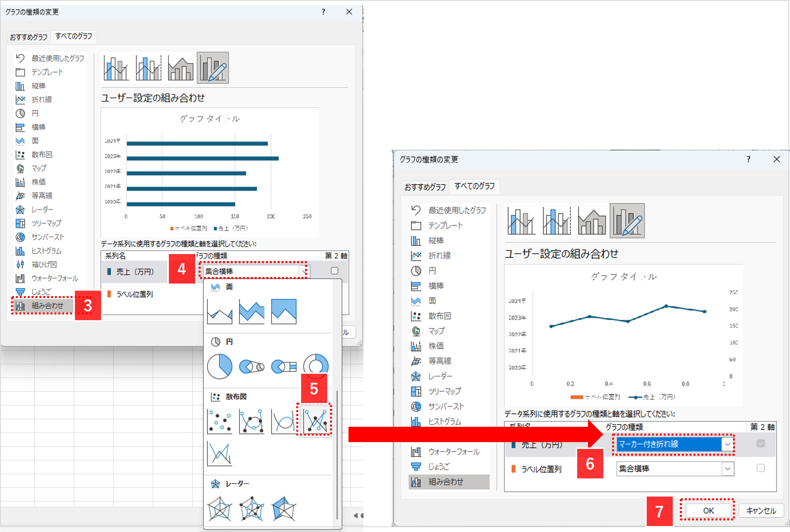Screen dimensions: 790x532
Task: Select the ウォーターフォール chart category
Action: tap(54, 278)
